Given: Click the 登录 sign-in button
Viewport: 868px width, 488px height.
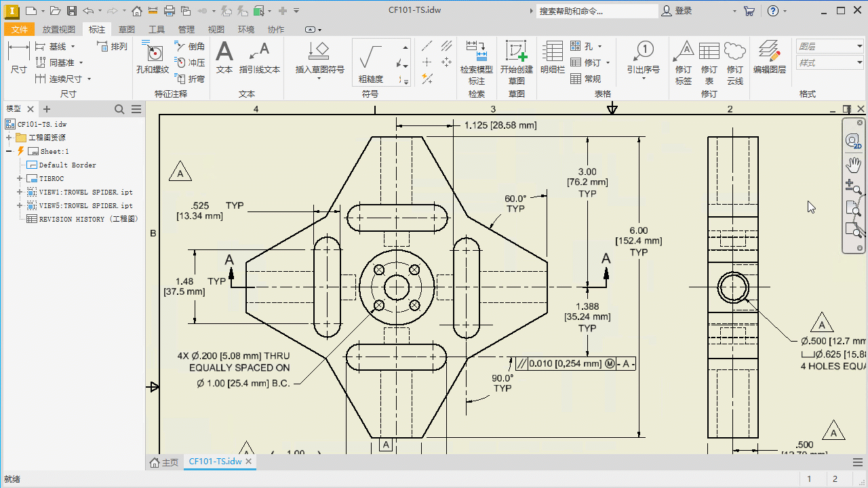Looking at the screenshot, I should [x=677, y=11].
